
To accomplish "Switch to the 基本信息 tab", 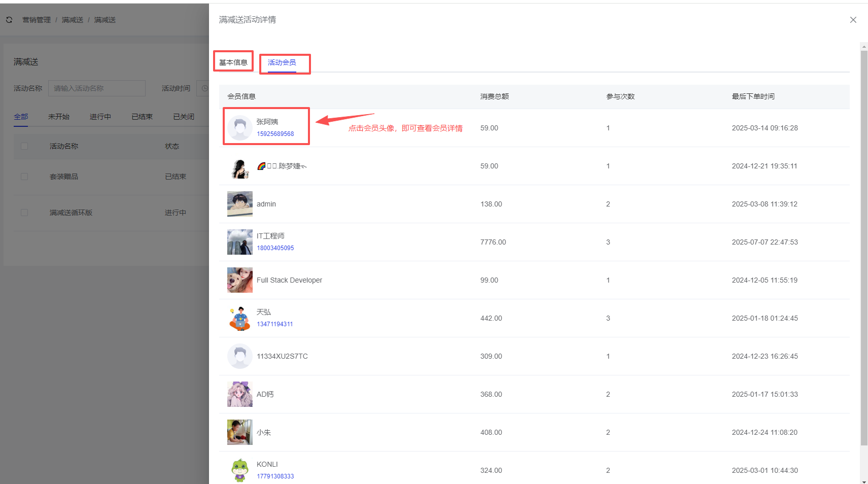I will 233,62.
